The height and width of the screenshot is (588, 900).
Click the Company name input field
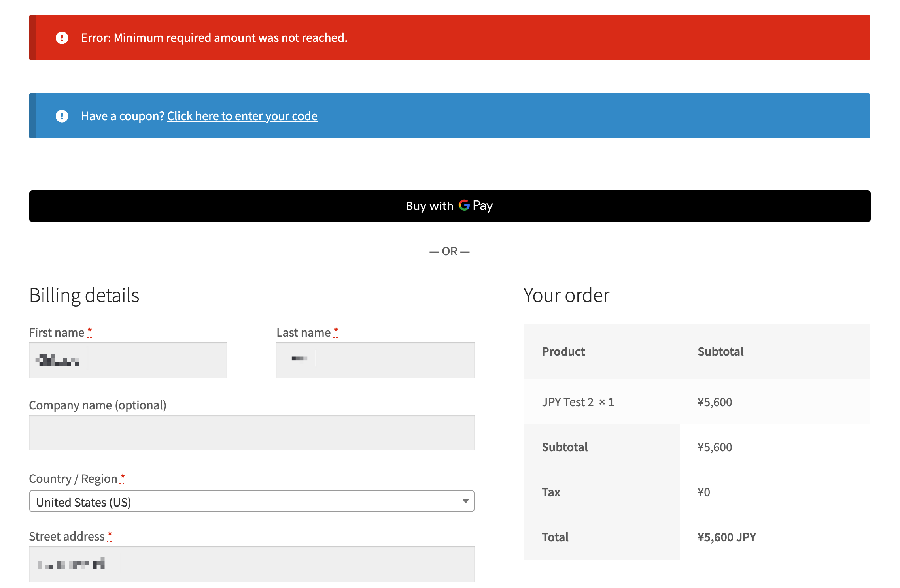tap(251, 433)
